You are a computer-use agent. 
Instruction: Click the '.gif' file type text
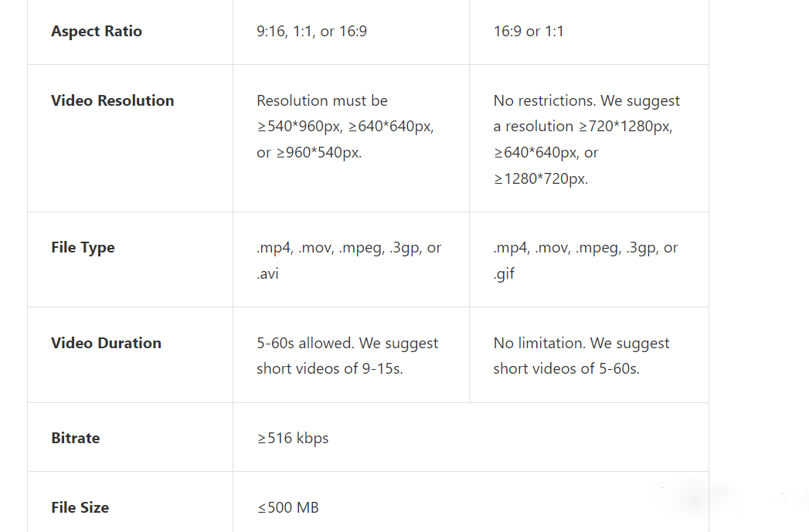click(x=504, y=273)
